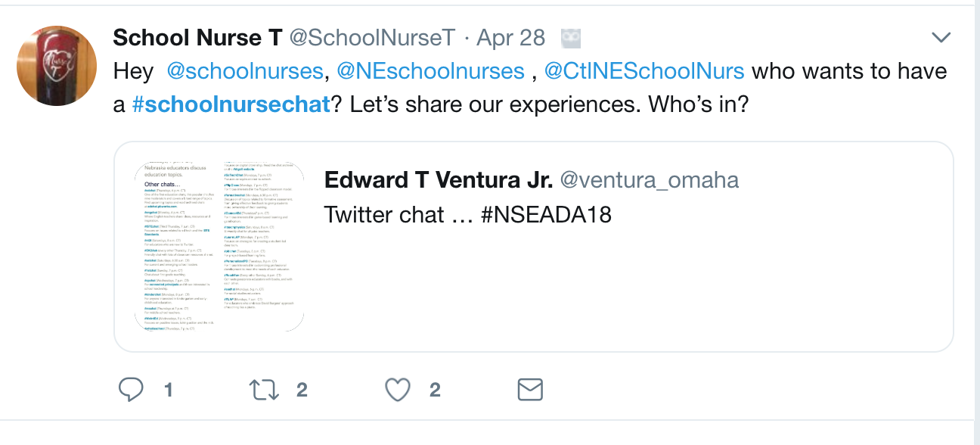Open Edward T Ventura Jr. quoted name
Screen dimensions: 980x445
coord(438,180)
